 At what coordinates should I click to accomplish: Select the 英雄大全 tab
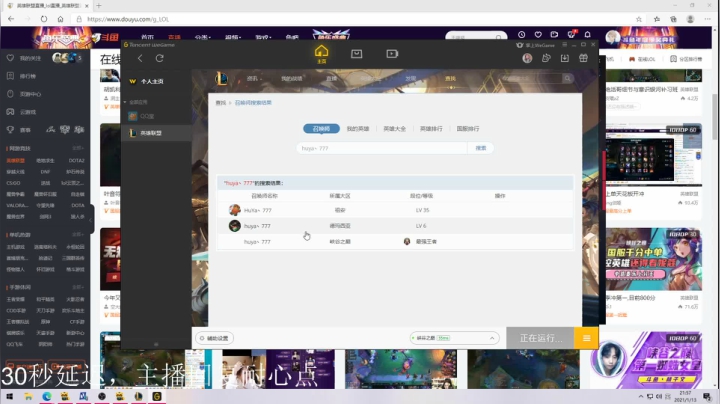point(394,129)
